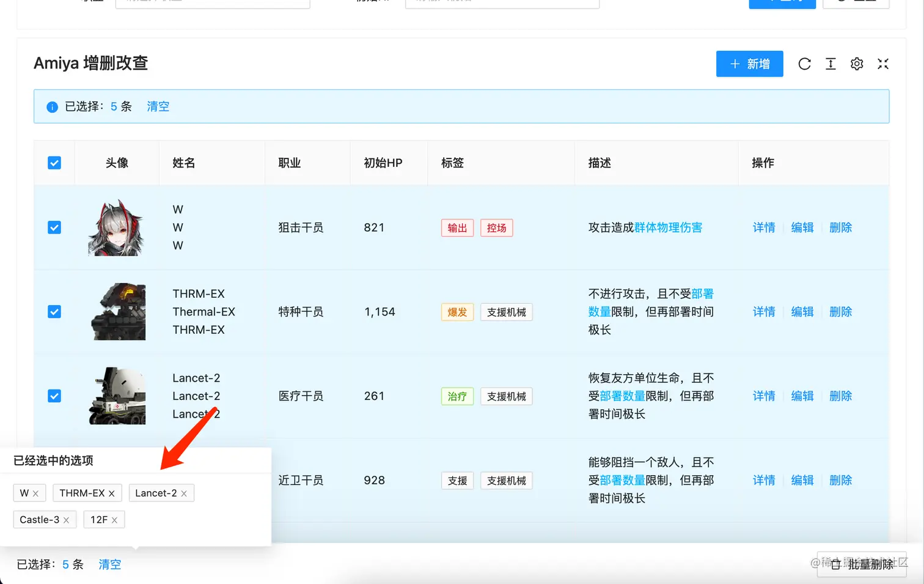Click the 狙击干员 profession cell
Screen dimensions: 924x584
pos(301,227)
